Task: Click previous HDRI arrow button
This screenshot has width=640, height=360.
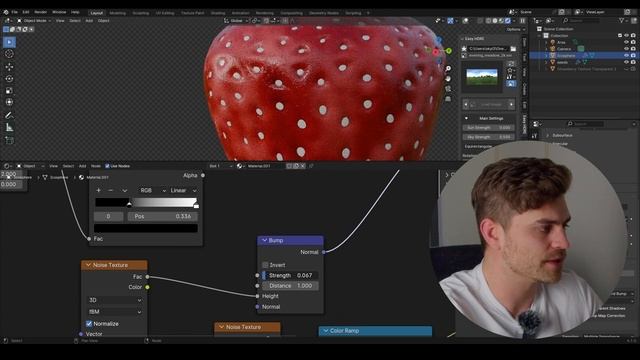Action: (466, 104)
